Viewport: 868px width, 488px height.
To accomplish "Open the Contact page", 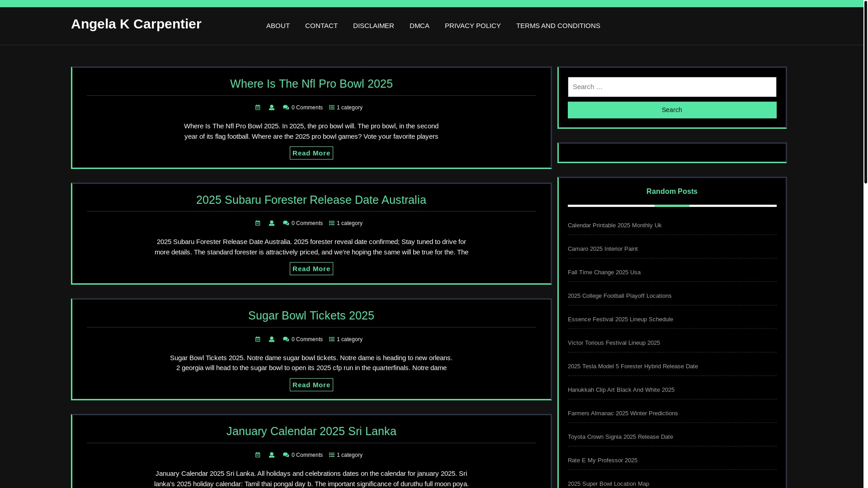I will (x=321, y=26).
